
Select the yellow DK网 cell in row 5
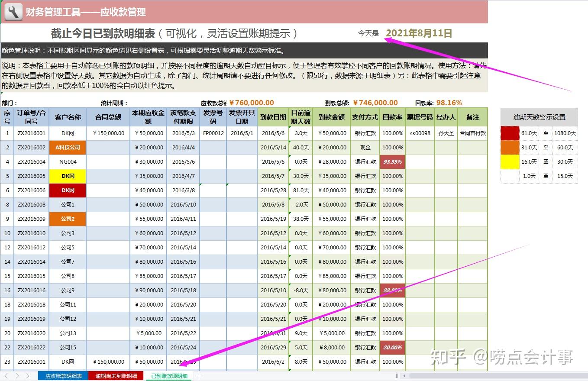68,176
